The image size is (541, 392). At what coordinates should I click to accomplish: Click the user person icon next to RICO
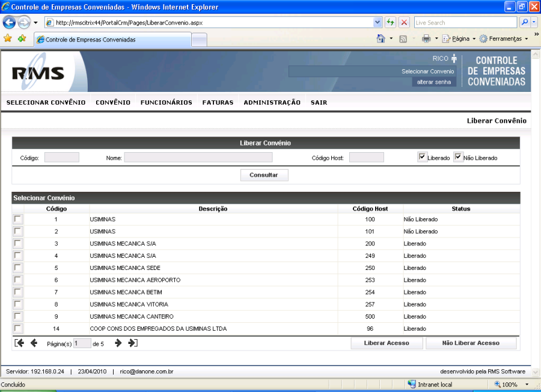[x=454, y=58]
